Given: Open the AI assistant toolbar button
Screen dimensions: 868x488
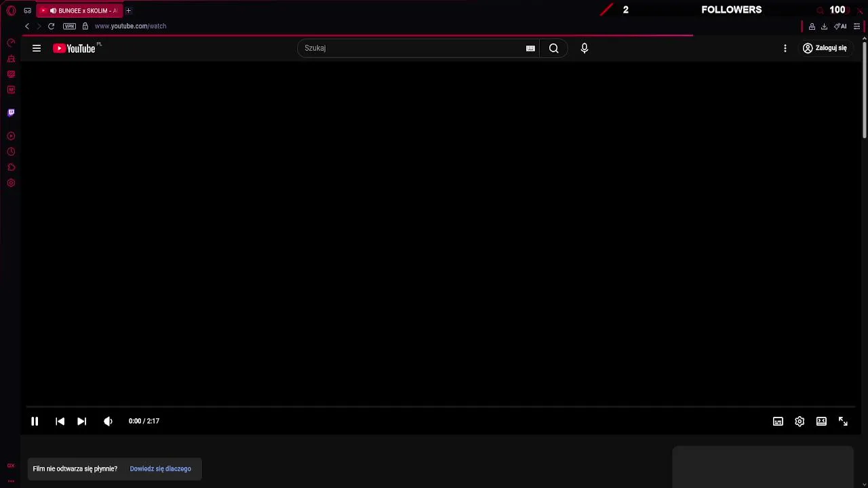Looking at the screenshot, I should point(840,26).
